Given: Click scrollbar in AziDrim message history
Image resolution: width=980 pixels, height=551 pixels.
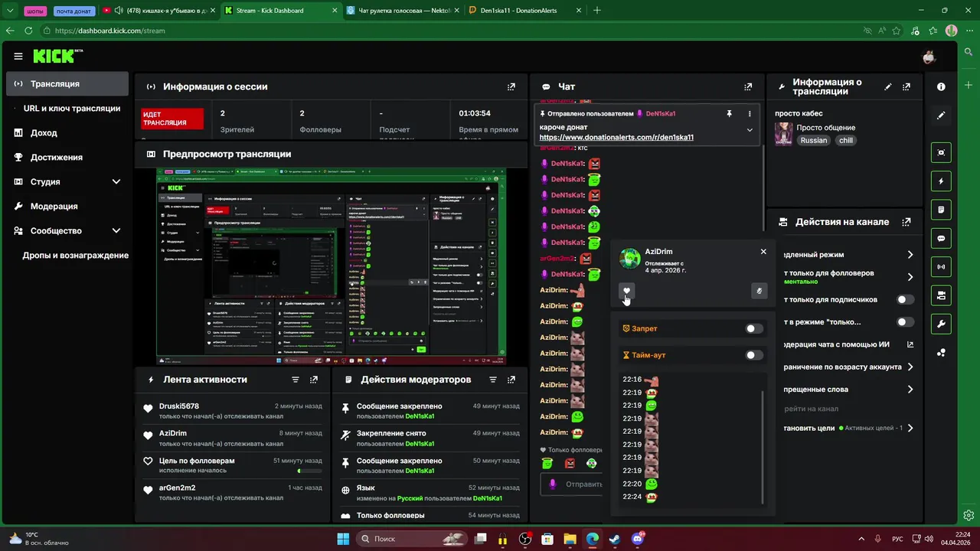Looking at the screenshot, I should pos(763,447).
